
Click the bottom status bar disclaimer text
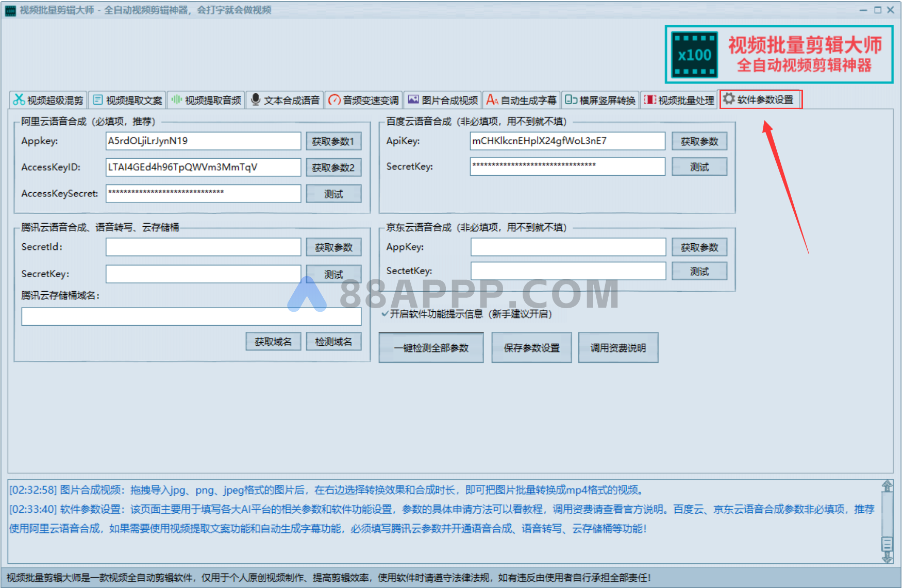tap(328, 578)
